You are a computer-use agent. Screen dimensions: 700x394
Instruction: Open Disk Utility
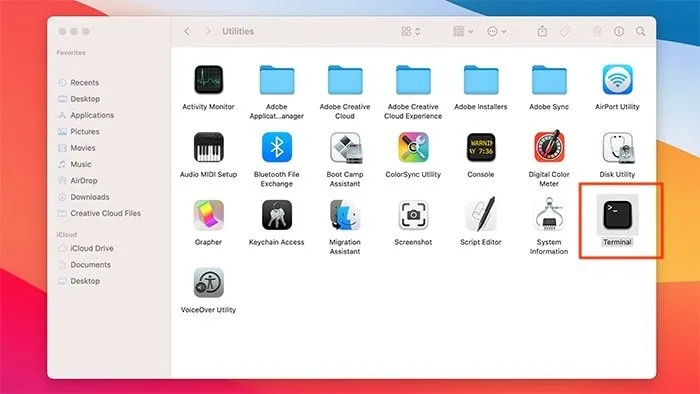coord(617,148)
